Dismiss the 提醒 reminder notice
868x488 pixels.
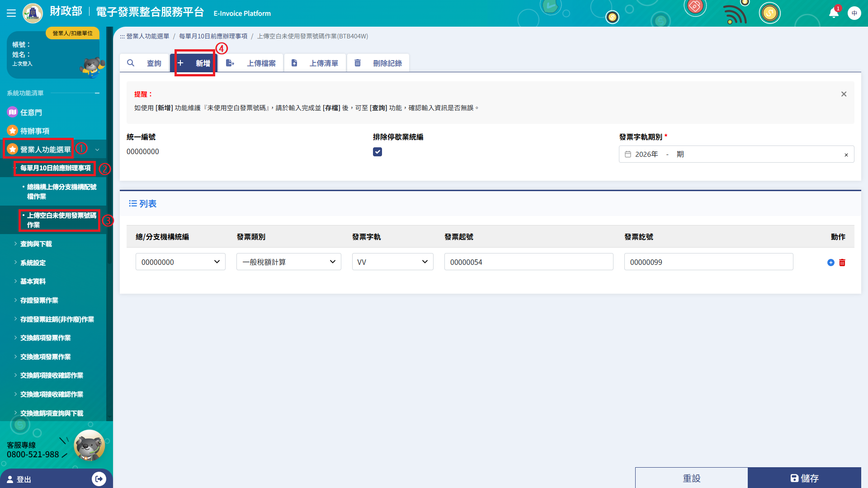pos(844,94)
